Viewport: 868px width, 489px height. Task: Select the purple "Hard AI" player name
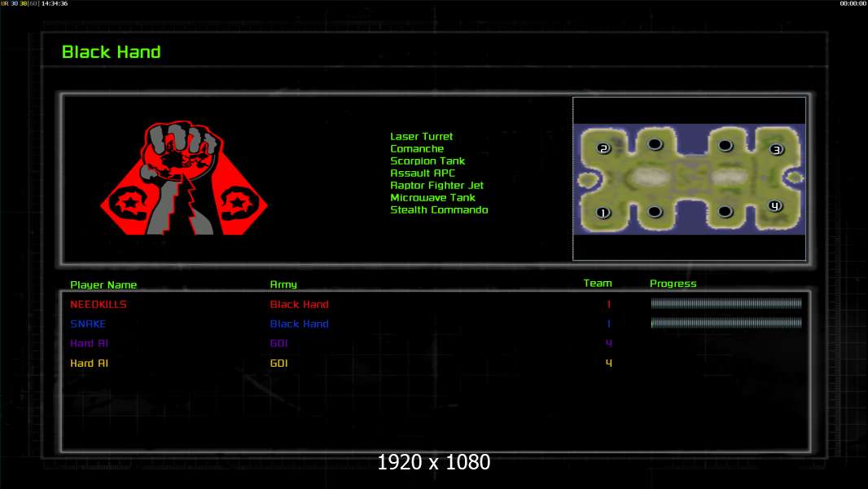[89, 343]
